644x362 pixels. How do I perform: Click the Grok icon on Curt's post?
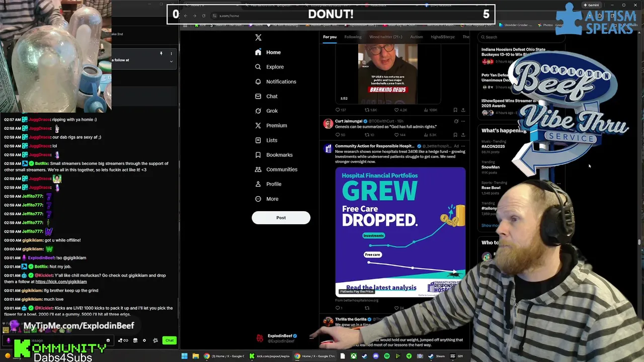[456, 121]
